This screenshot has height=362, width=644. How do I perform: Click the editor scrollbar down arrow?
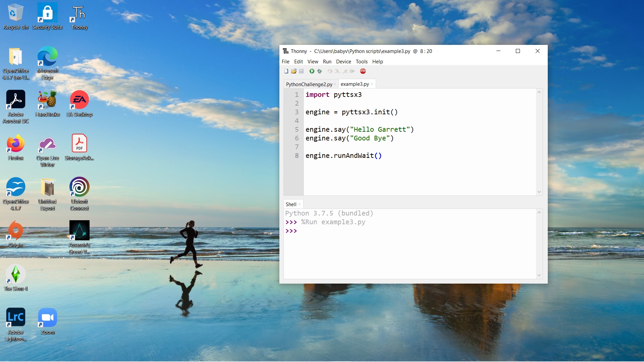[x=539, y=192]
